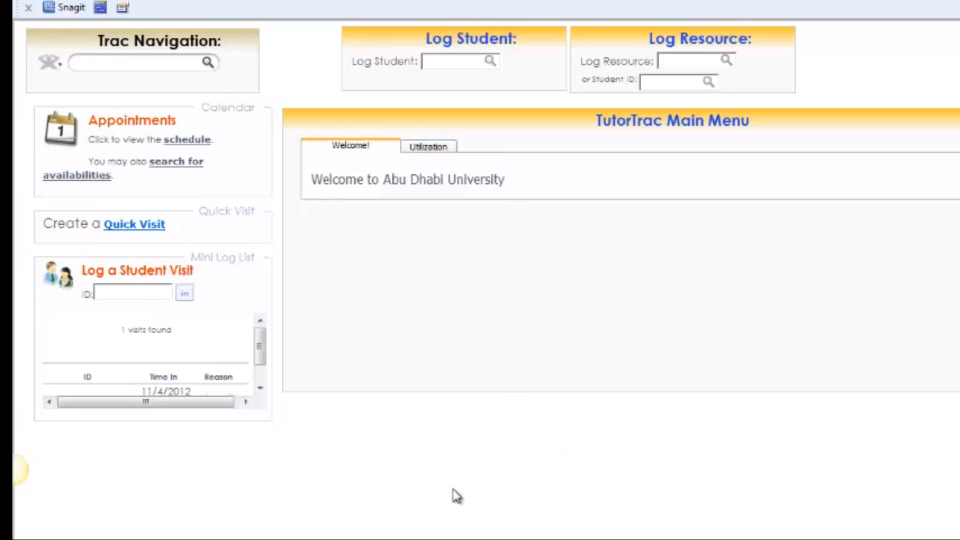The width and height of the screenshot is (960, 540).
Task: Click the Trac Navigation search magnifier
Action: [208, 62]
